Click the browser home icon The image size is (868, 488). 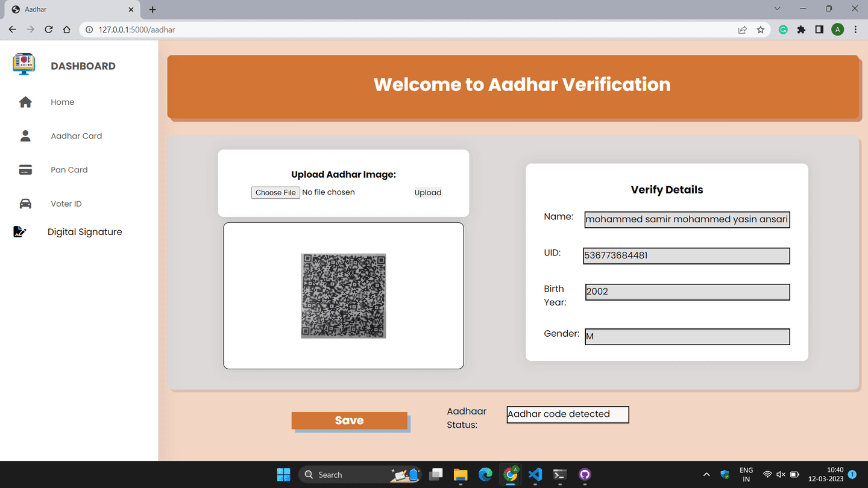(x=67, y=30)
